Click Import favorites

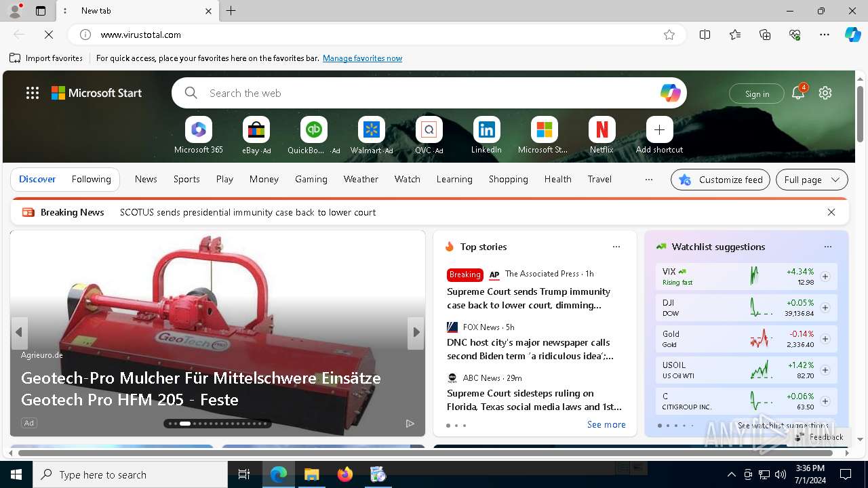pos(46,58)
